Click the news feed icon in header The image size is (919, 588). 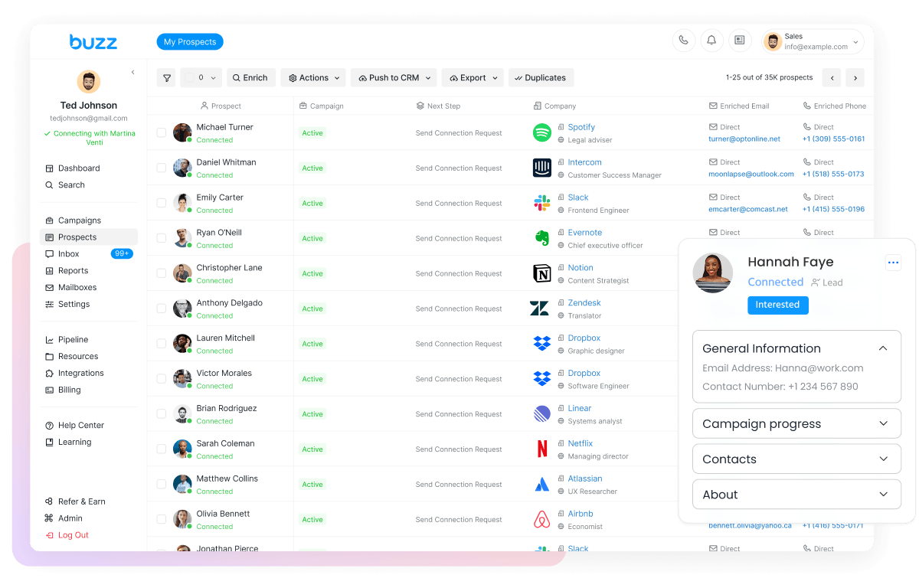(x=739, y=41)
